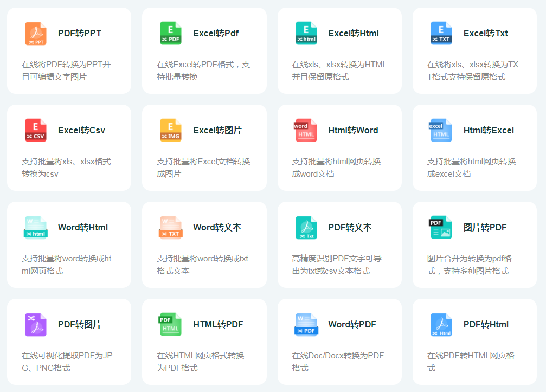Screen dimensions: 546x392
Task: Click description '在线Excel转PDF格式，支持批量转换'
Action: point(203,70)
